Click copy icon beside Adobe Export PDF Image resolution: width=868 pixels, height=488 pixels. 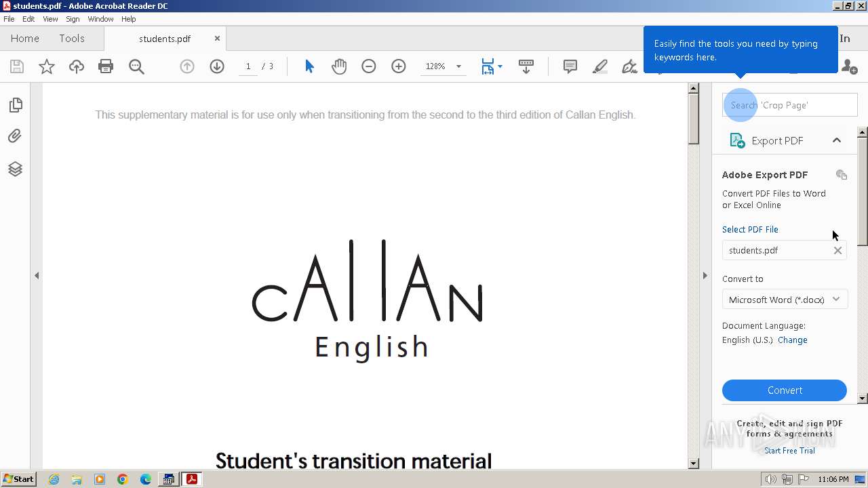click(842, 175)
